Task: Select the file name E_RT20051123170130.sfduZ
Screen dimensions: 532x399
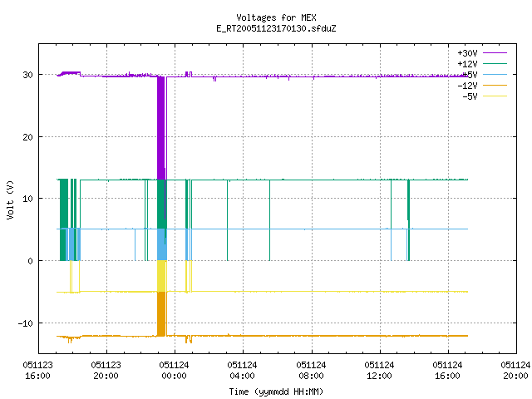Action: (276, 28)
